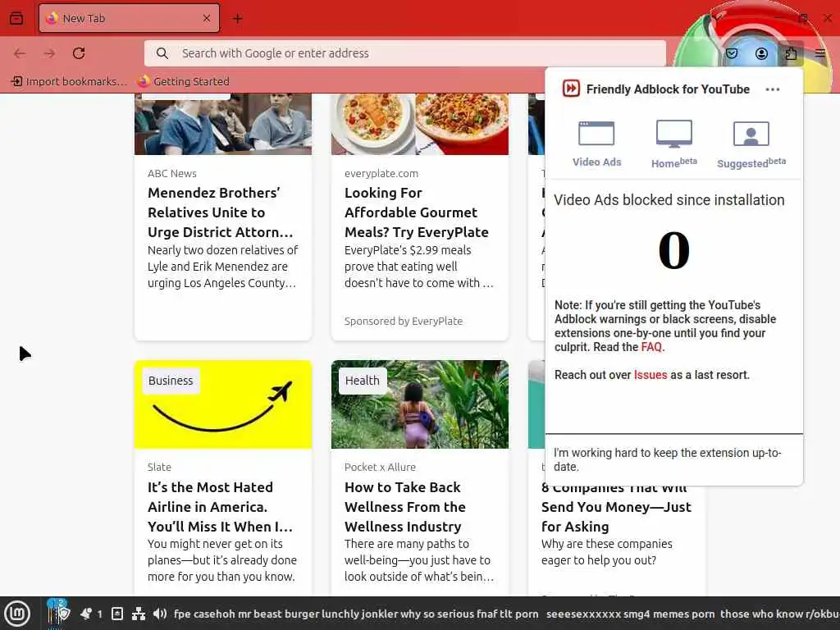Open Getting Started bookmark
Image resolution: width=840 pixels, height=630 pixels.
click(183, 81)
